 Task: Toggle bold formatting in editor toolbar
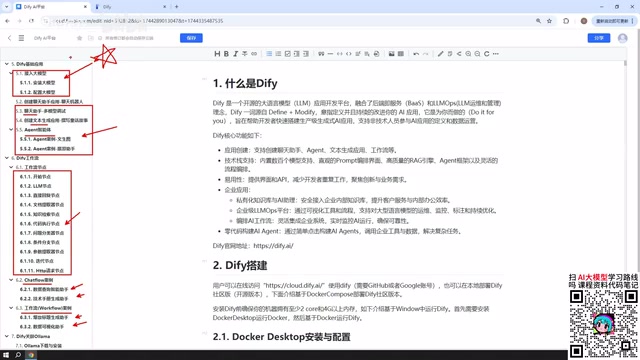click(226, 54)
